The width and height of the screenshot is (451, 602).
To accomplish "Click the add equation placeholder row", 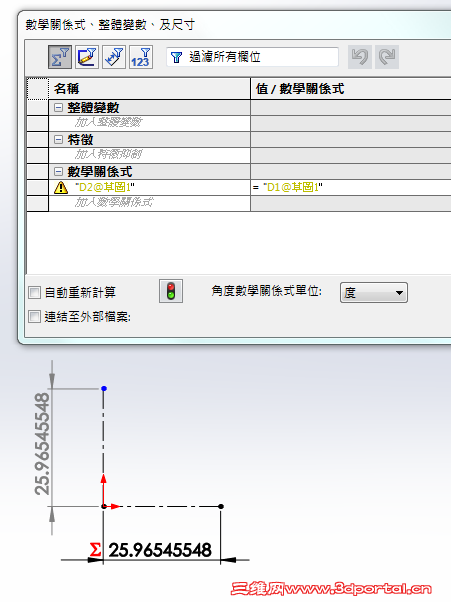I will tap(149, 203).
